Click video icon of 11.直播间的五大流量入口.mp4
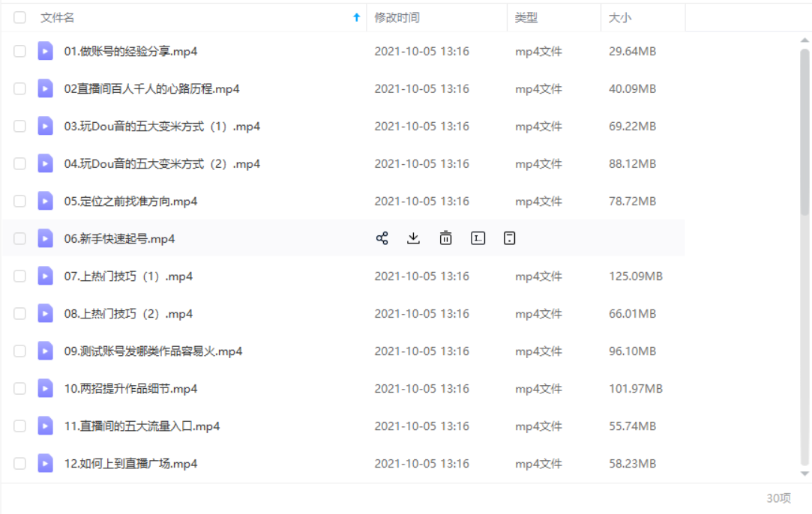Image resolution: width=812 pixels, height=514 pixels. (x=46, y=426)
